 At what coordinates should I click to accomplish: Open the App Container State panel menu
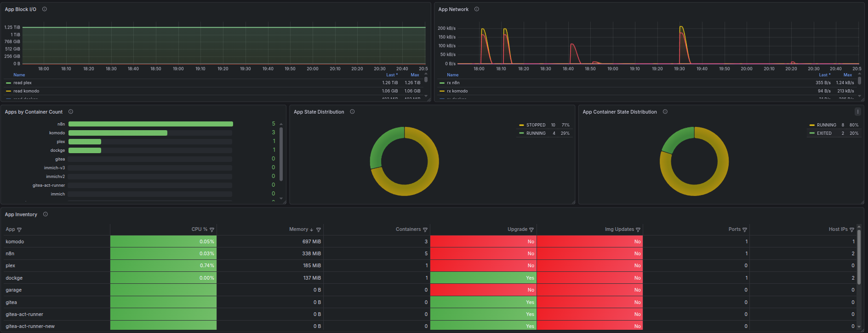click(x=857, y=112)
